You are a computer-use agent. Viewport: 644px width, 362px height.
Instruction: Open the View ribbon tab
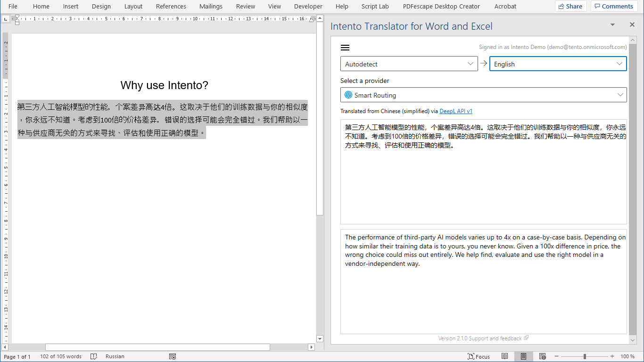274,6
